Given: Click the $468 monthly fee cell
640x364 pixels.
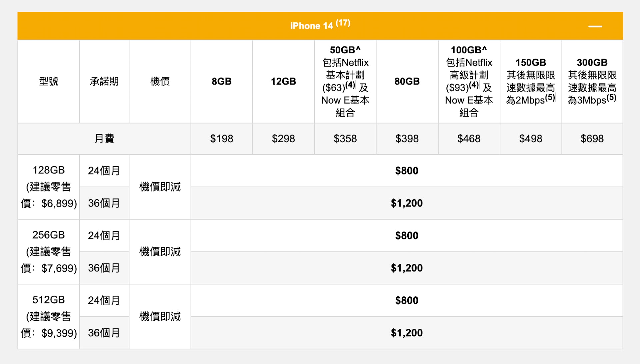Looking at the screenshot, I should 469,139.
